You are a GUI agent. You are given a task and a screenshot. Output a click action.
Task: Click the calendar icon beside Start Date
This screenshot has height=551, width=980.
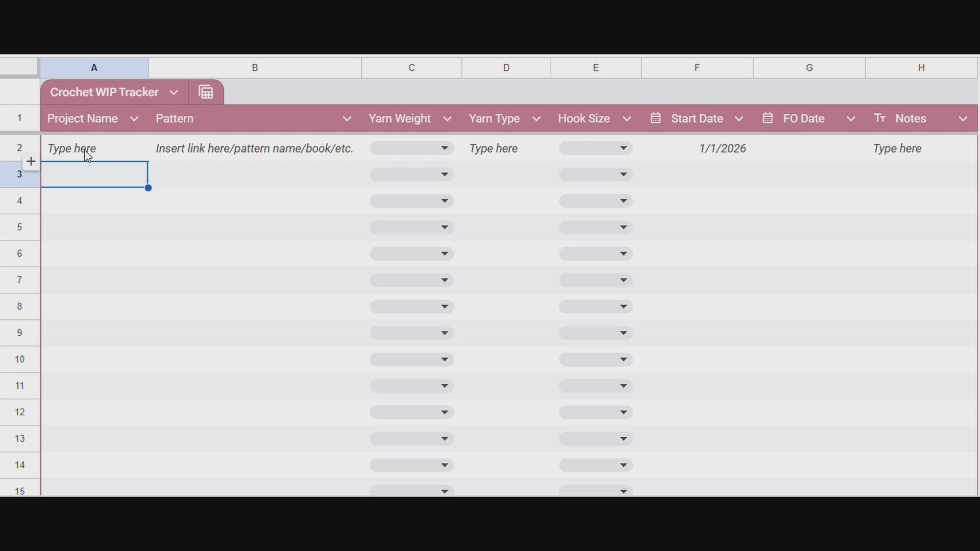pos(656,118)
